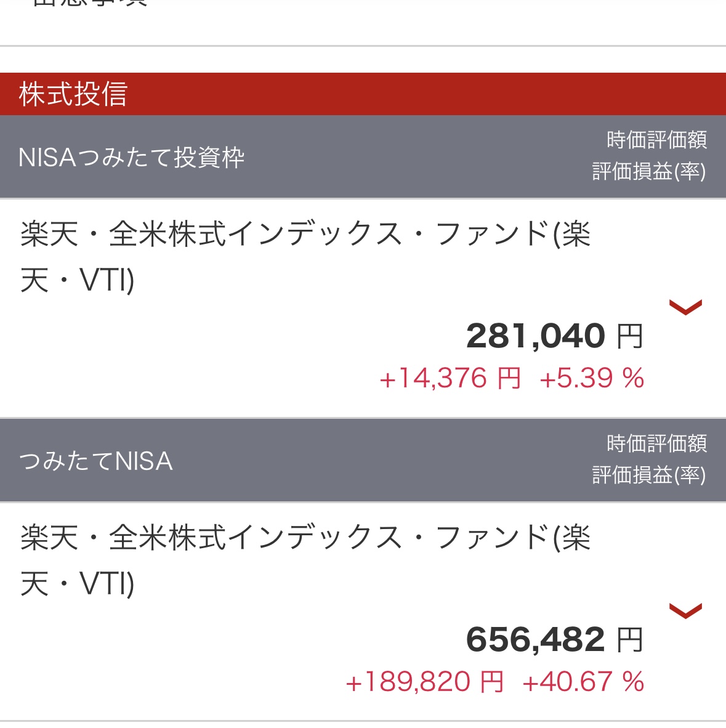Click the 円 unit beside 656,482
The image size is (726, 728).
630,641
